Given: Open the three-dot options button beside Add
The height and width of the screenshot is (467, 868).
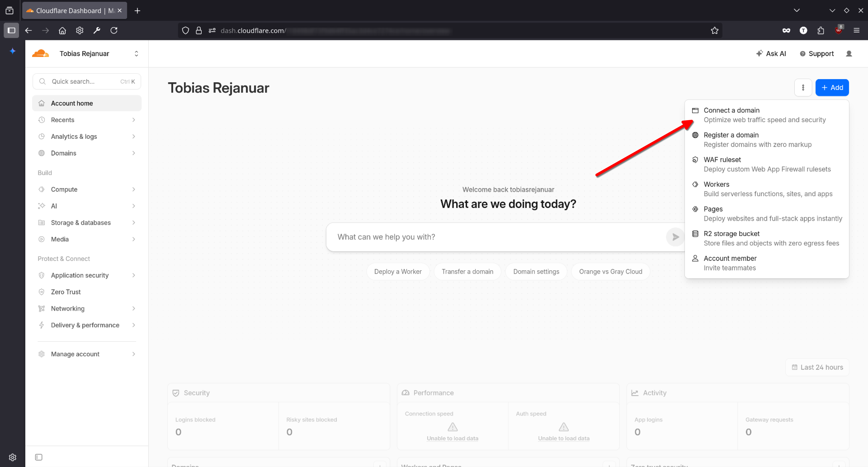Looking at the screenshot, I should [x=803, y=88].
